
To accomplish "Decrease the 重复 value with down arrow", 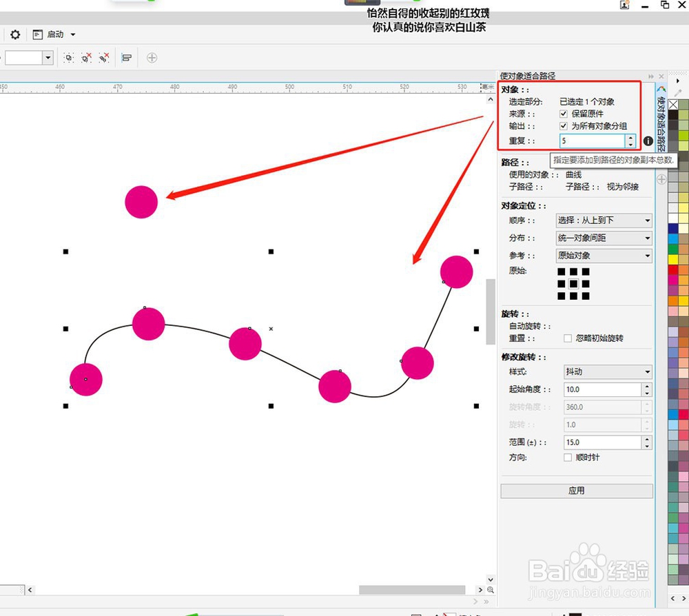I will [630, 144].
